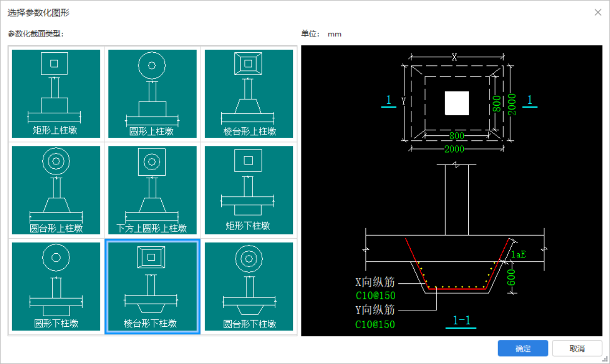
Task: Cancel the dialog with 取消 button
Action: (x=577, y=348)
